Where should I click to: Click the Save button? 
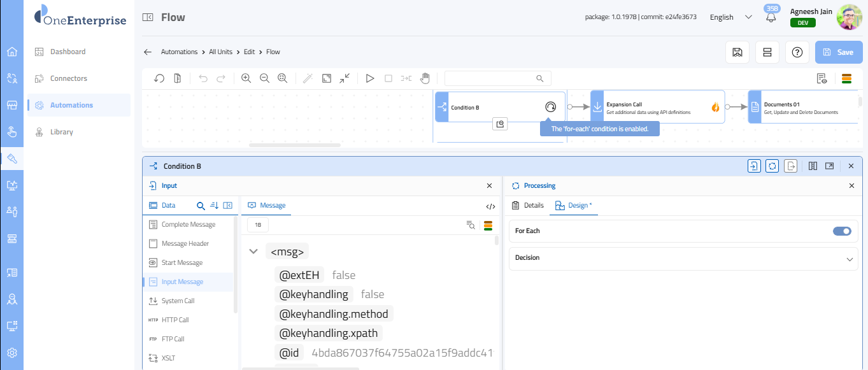click(838, 52)
